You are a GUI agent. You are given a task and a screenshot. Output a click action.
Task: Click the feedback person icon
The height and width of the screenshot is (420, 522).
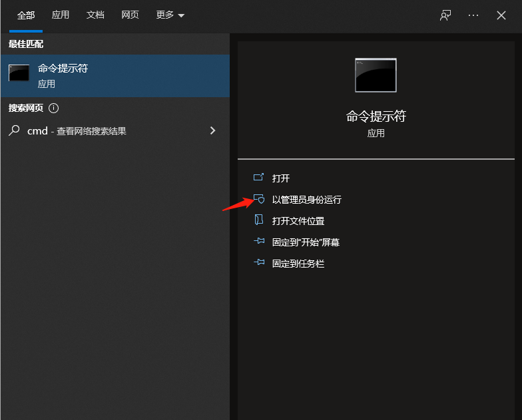pos(445,15)
